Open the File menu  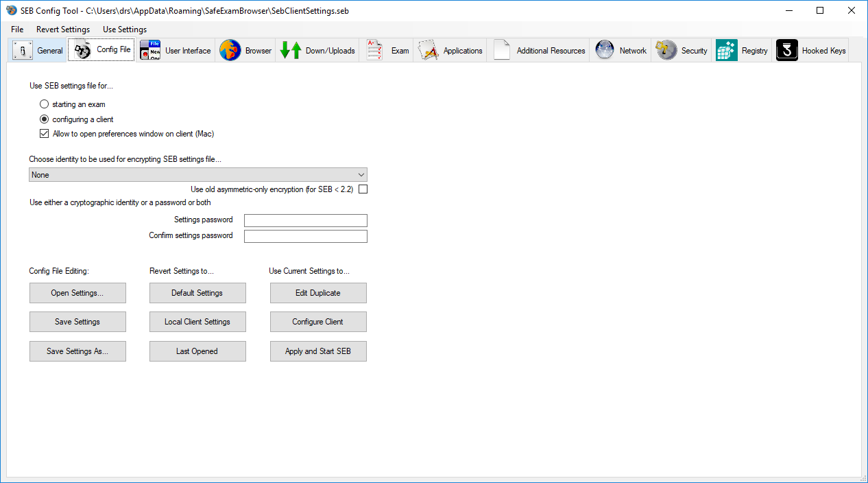pos(17,30)
